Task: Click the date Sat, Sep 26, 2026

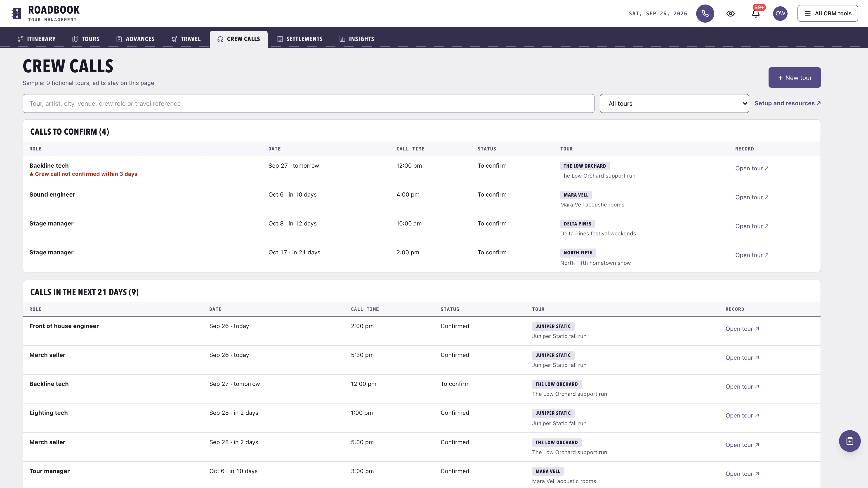Action: point(658,14)
